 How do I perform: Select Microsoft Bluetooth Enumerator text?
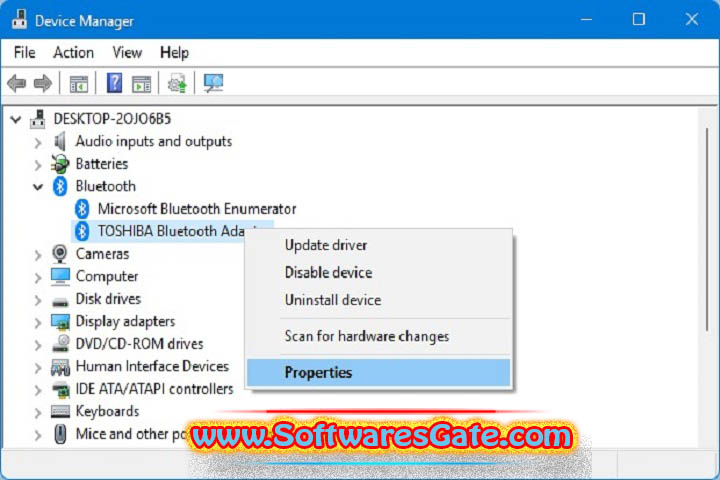[x=197, y=209]
